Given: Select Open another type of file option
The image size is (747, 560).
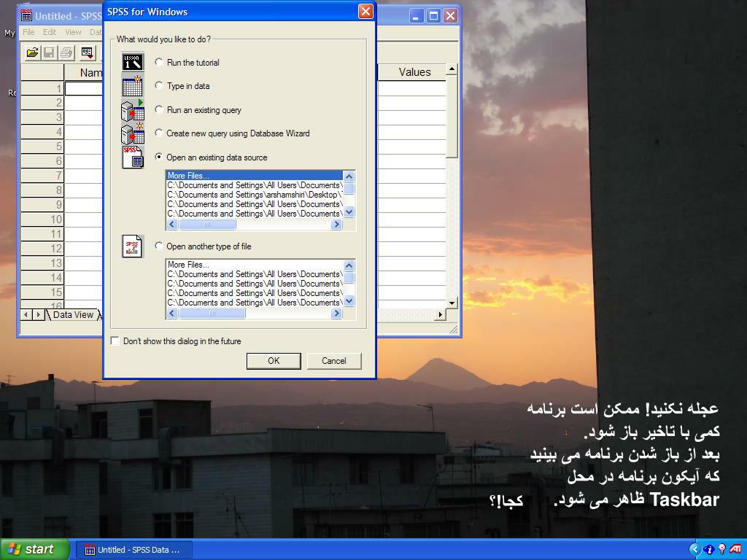Looking at the screenshot, I should coord(159,246).
